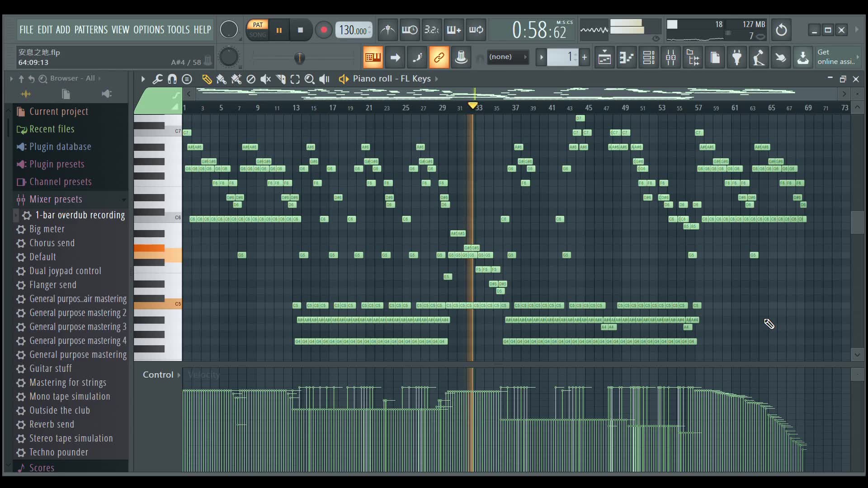Toggle song/pattern mode button

[x=257, y=29]
